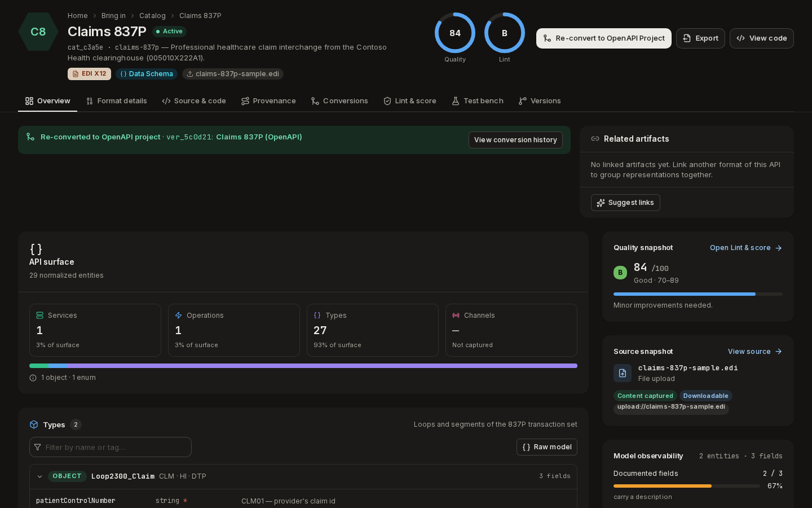Open the Source & code tab
The height and width of the screenshot is (508, 812).
pos(194,101)
